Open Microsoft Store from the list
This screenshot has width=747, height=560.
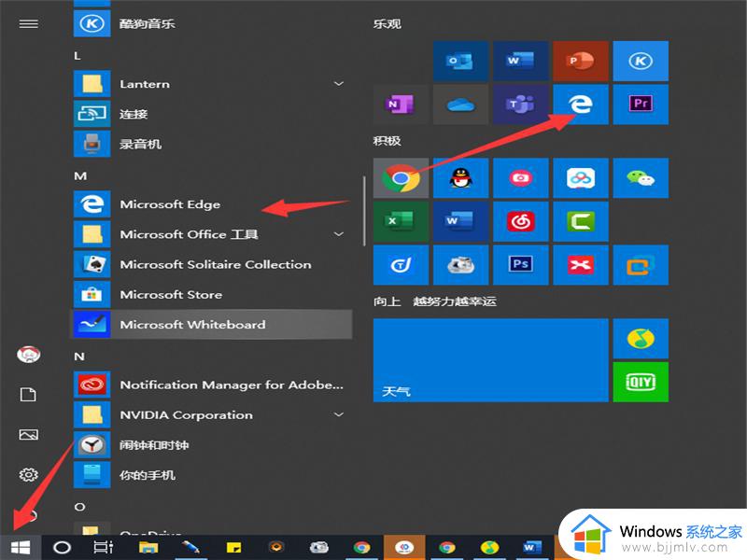212,294
